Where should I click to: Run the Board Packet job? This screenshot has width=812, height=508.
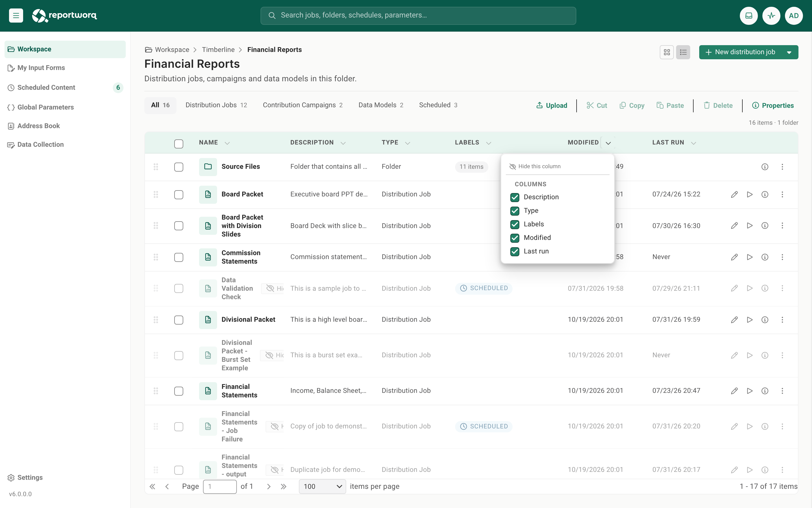750,194
